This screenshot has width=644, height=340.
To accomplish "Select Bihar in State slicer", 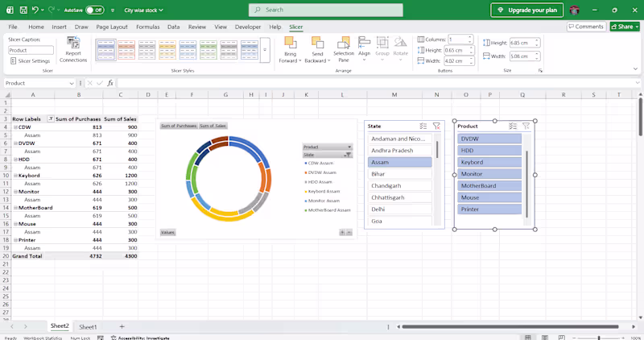I will pyautogui.click(x=399, y=174).
